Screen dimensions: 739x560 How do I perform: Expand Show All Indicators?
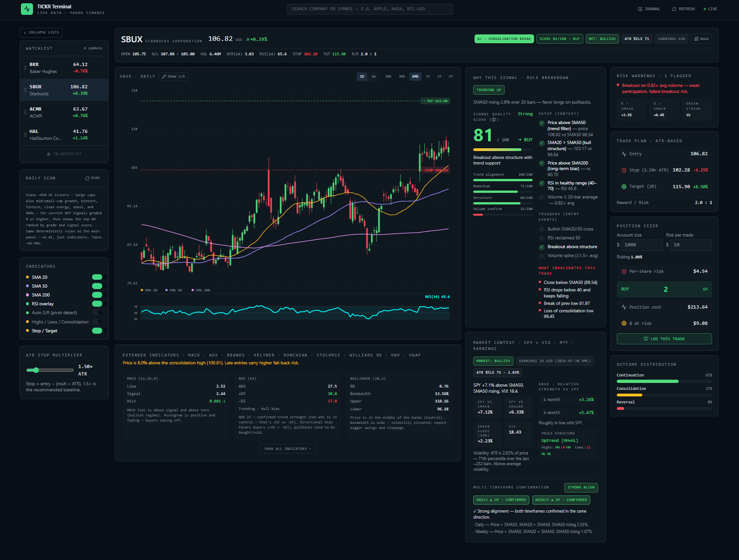pos(288,448)
